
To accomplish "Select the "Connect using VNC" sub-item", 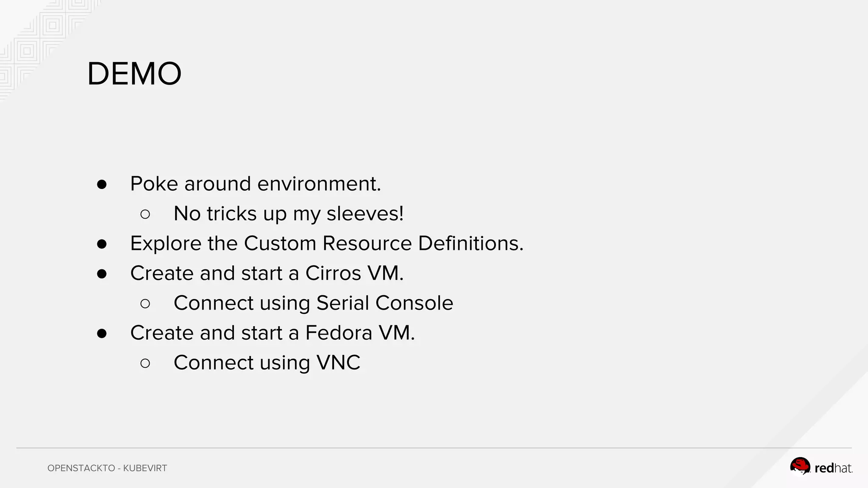I will [267, 363].
